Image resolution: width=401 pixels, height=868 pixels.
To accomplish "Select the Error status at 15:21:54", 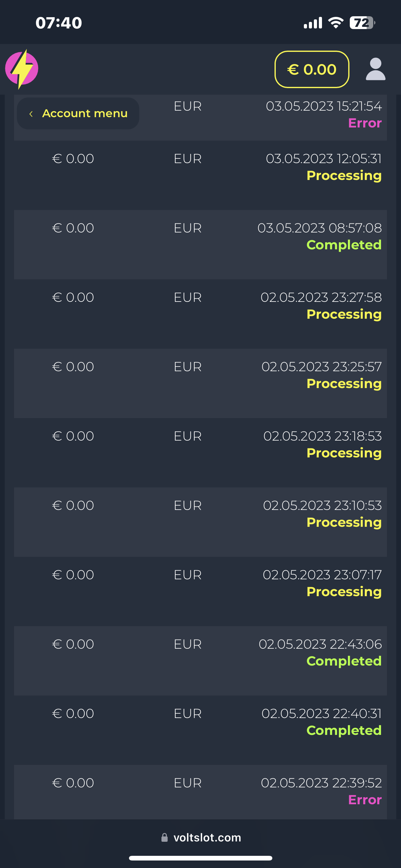I will coord(365,123).
